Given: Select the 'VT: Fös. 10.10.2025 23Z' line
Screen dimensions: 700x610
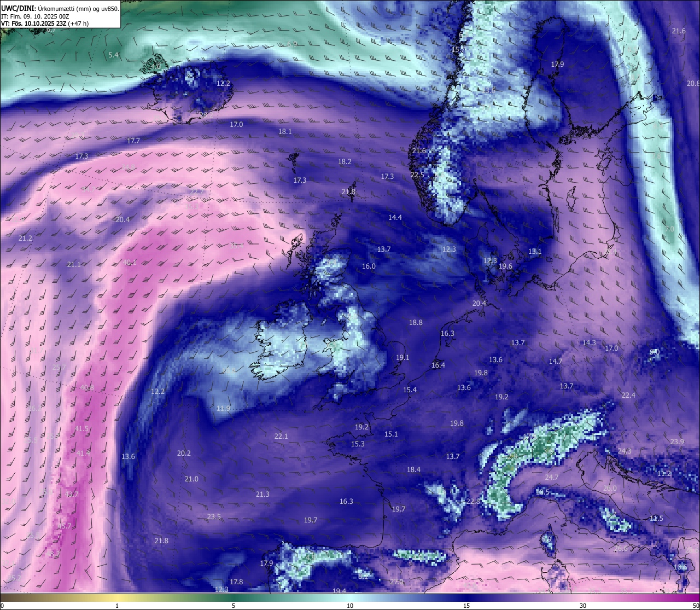Looking at the screenshot, I should (x=34, y=24).
